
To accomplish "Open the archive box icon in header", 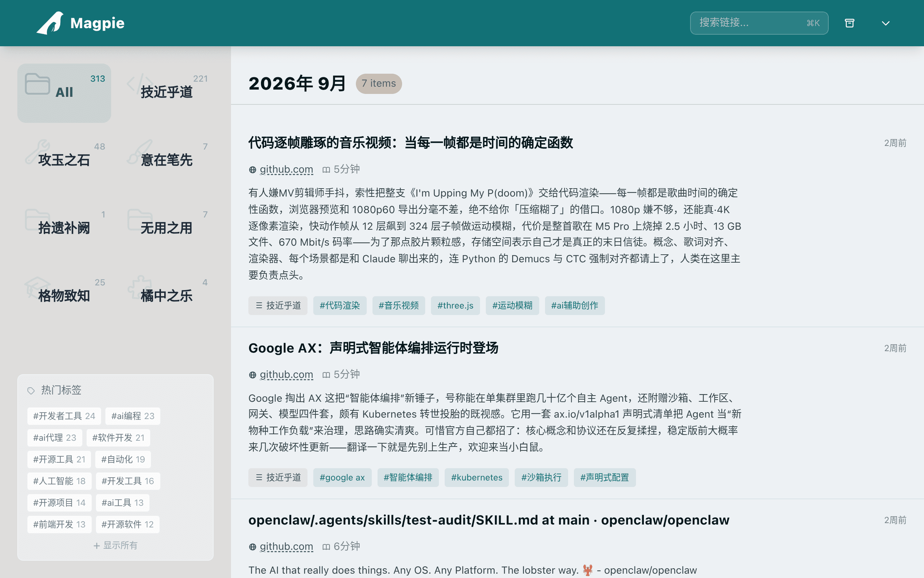I will click(849, 23).
